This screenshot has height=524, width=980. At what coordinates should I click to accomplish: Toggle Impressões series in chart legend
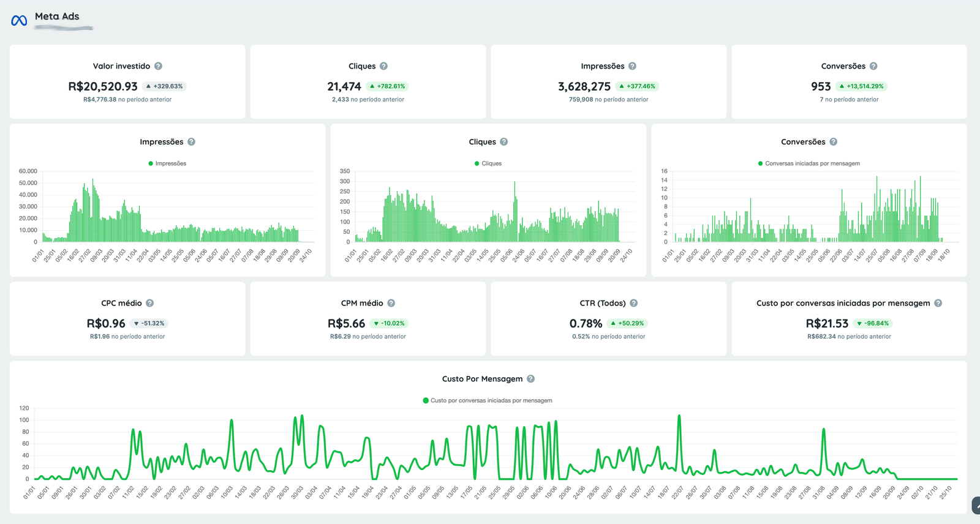[x=167, y=163]
